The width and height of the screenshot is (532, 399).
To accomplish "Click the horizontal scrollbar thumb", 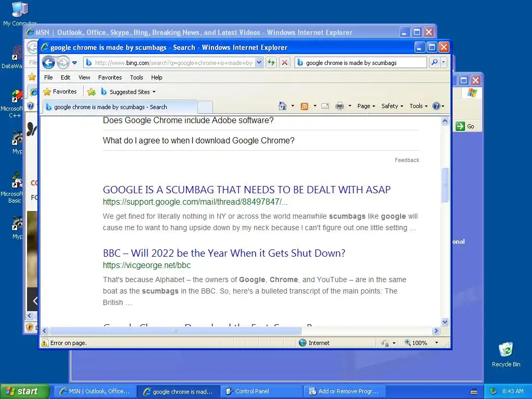I will pyautogui.click(x=175, y=331).
